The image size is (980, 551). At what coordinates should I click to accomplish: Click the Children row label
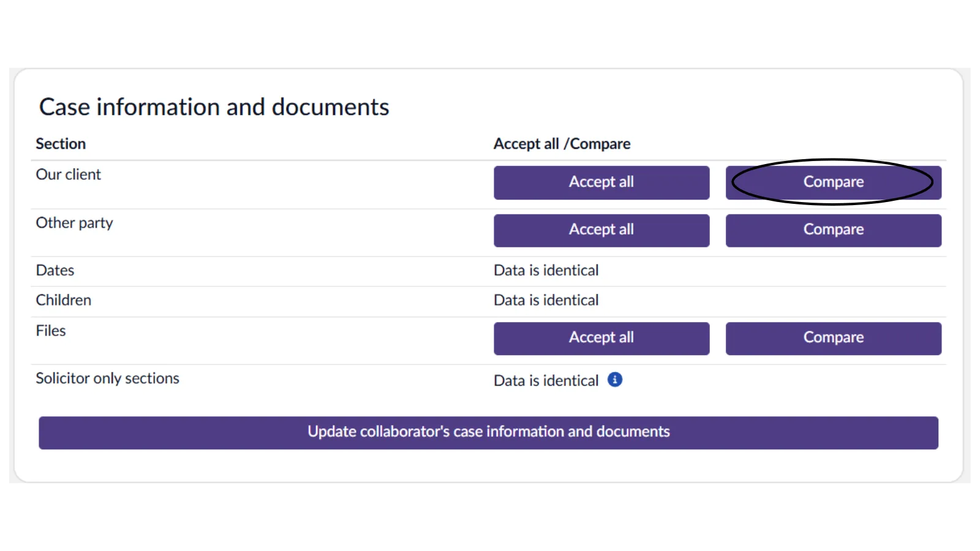tap(63, 301)
